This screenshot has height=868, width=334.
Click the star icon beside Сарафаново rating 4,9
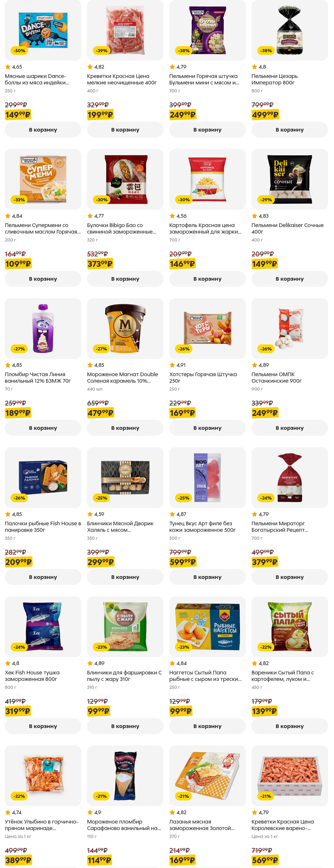(x=90, y=812)
